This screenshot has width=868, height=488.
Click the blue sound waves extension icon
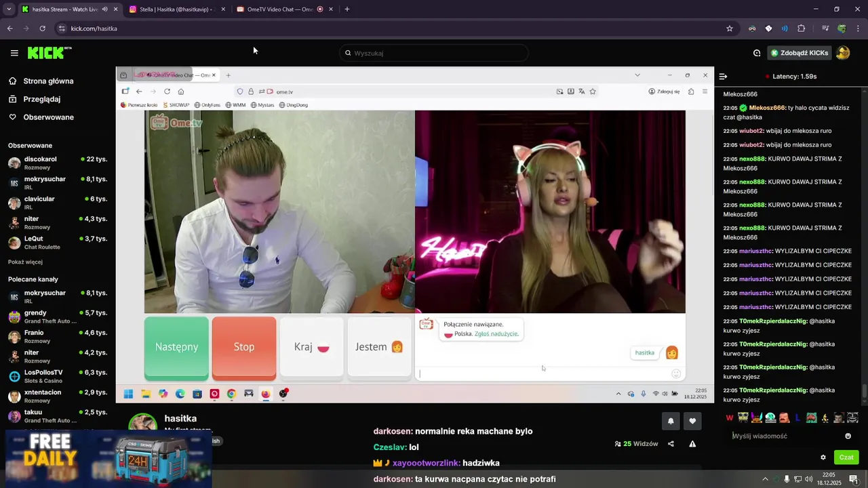(x=785, y=28)
